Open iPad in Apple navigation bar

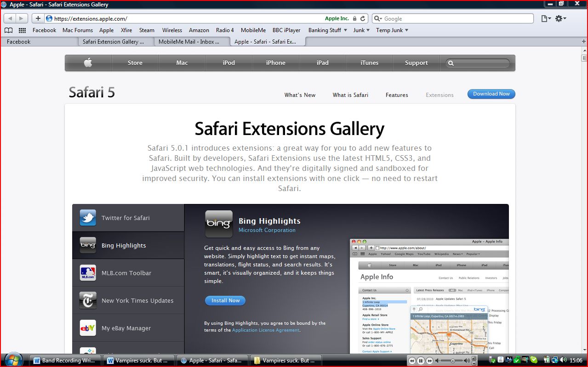tap(323, 63)
